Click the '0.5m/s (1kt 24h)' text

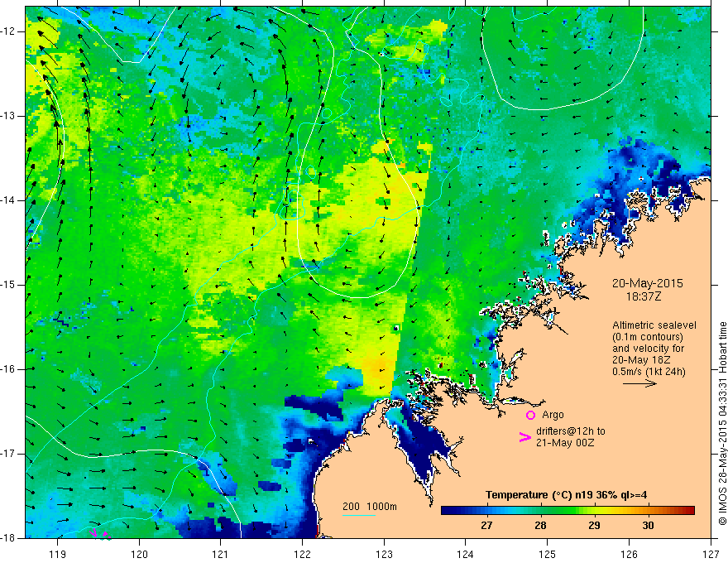pyautogui.click(x=649, y=371)
